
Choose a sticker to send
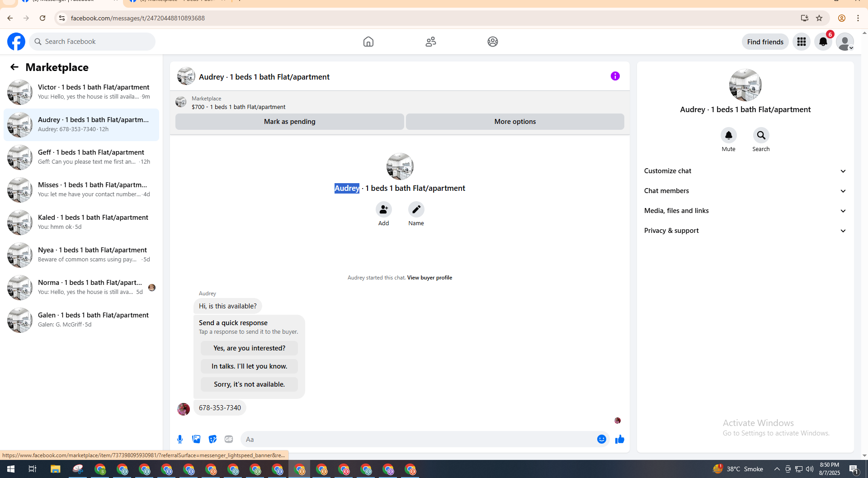point(212,439)
